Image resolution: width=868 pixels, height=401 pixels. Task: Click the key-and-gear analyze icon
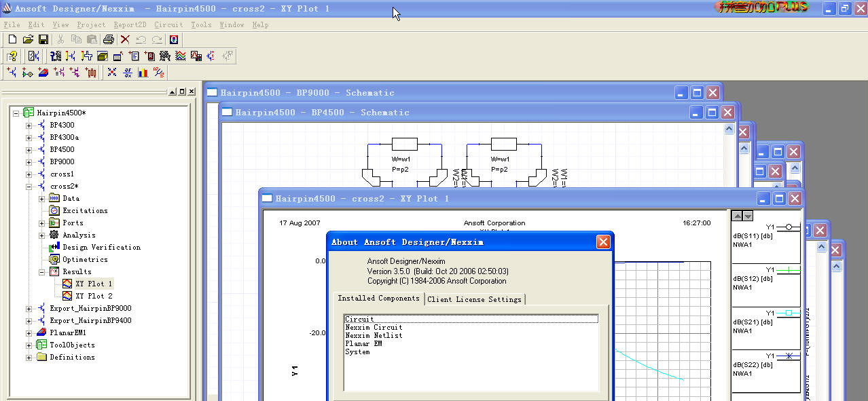pyautogui.click(x=56, y=56)
